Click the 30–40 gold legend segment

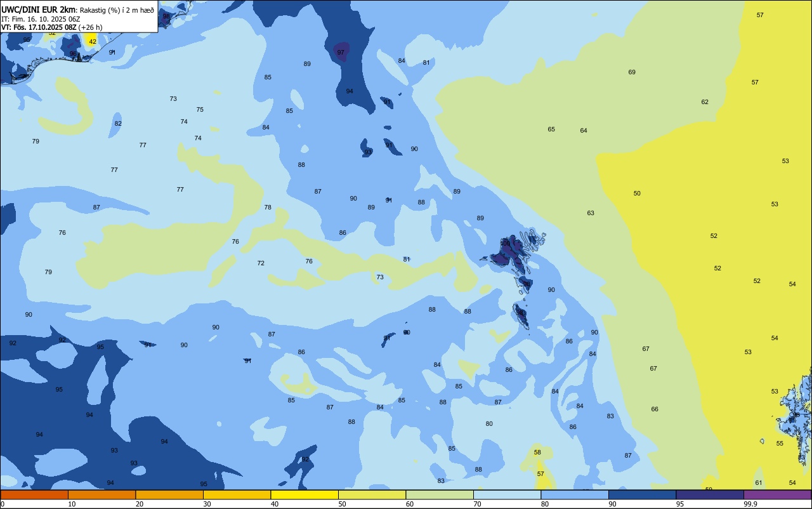237,494
